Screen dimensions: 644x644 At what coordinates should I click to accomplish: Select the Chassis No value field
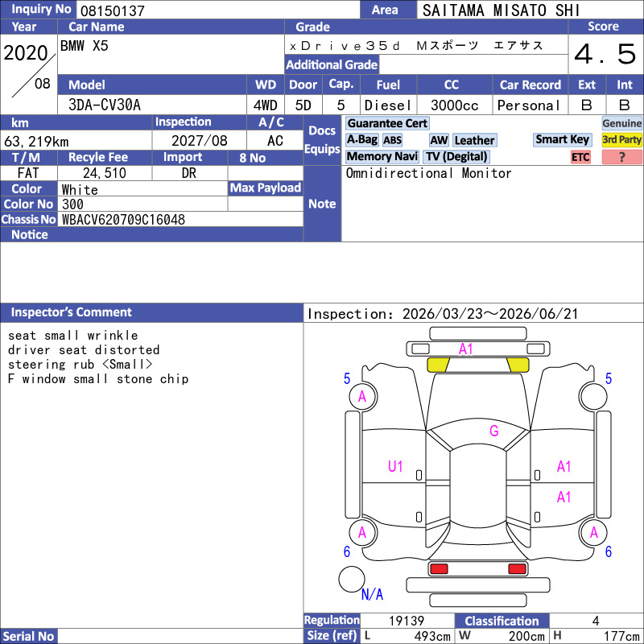click(180, 219)
